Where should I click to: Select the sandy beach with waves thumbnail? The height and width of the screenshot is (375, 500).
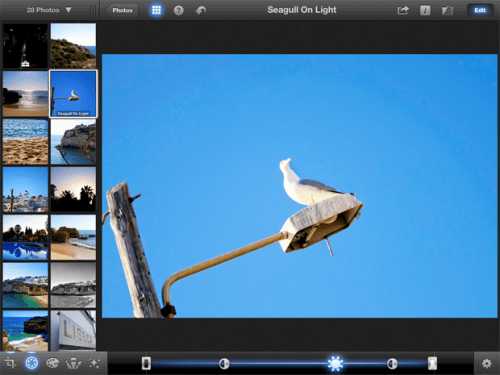[x=25, y=142]
